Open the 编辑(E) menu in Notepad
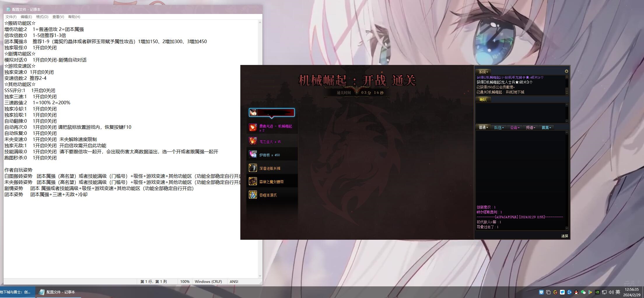The image size is (644, 298). tap(26, 17)
